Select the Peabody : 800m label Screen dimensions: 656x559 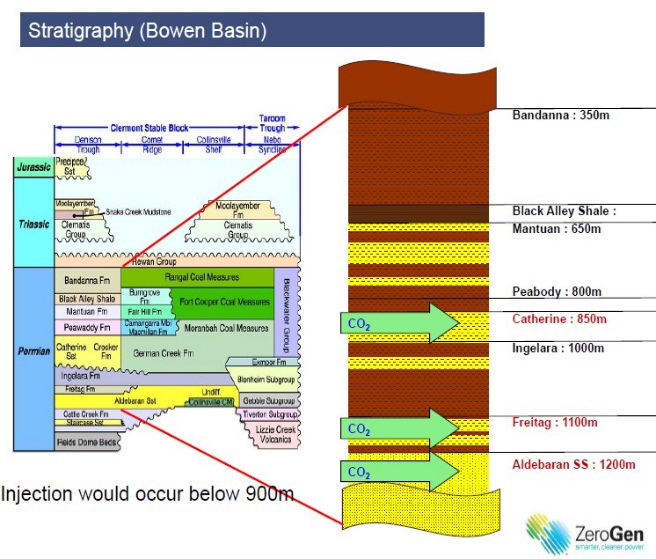tap(556, 291)
